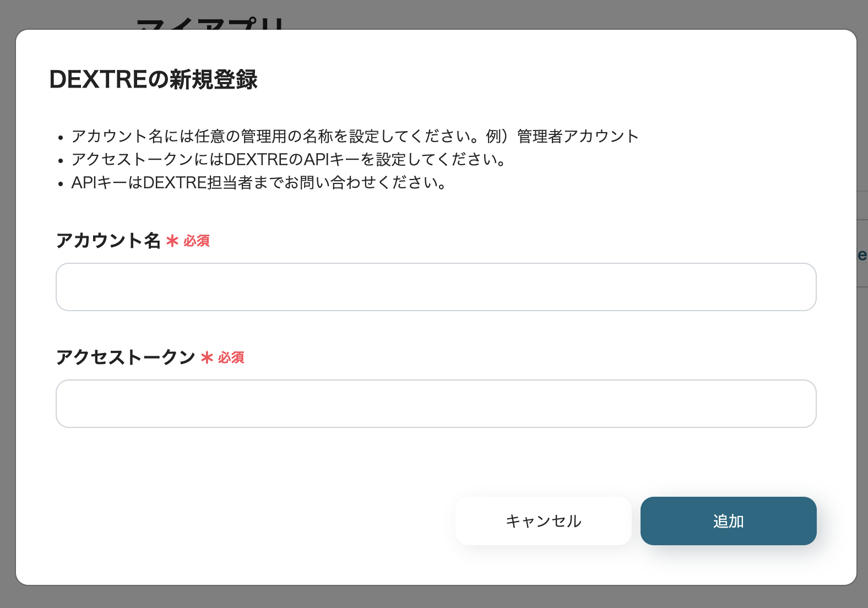The image size is (868, 608).
Task: Click the instruction line about DEXTREのAPIキー
Action: pyautogui.click(x=289, y=159)
